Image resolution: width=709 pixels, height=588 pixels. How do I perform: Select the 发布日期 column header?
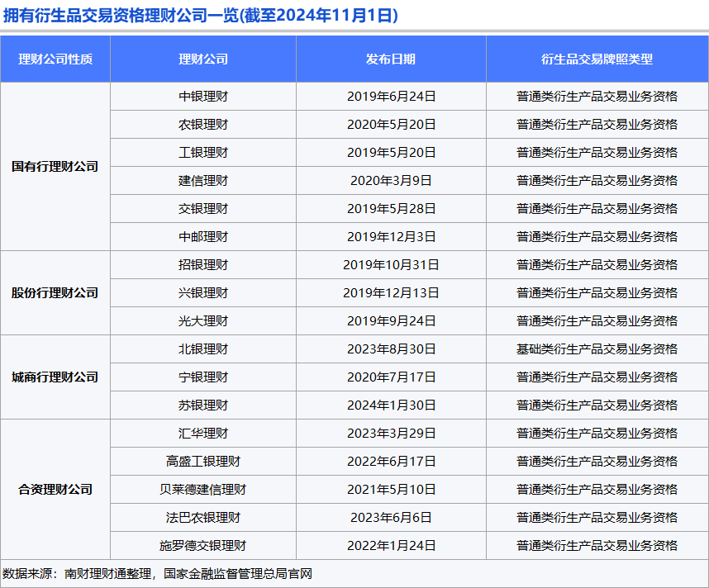(x=391, y=59)
